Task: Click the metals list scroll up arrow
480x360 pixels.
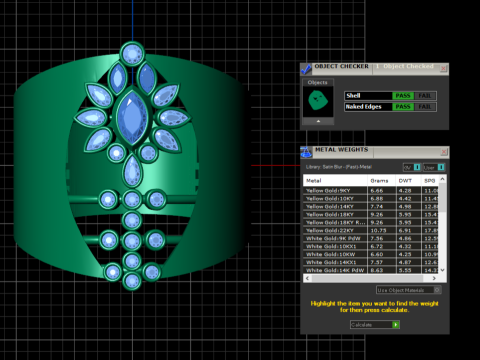Action: pyautogui.click(x=443, y=179)
